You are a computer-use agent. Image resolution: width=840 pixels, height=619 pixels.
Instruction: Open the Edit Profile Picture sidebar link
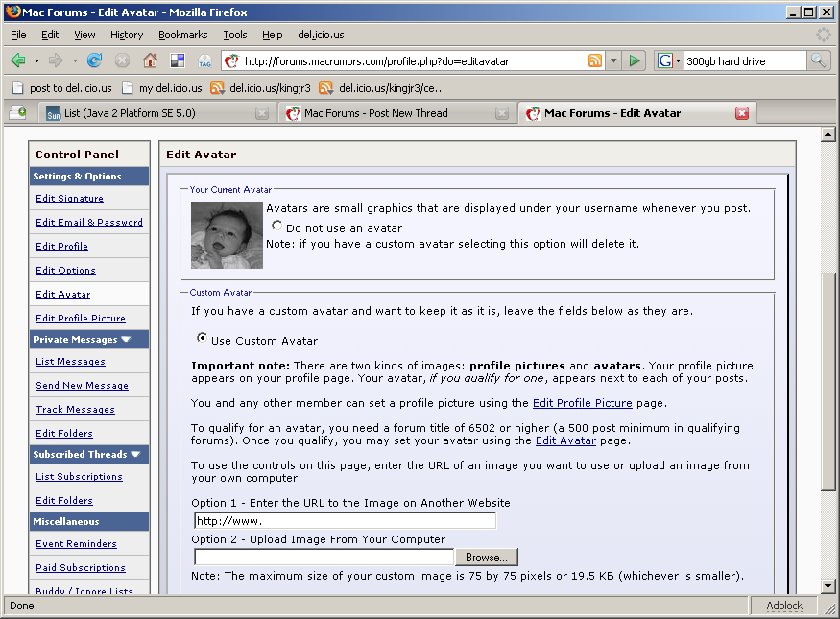pos(81,318)
